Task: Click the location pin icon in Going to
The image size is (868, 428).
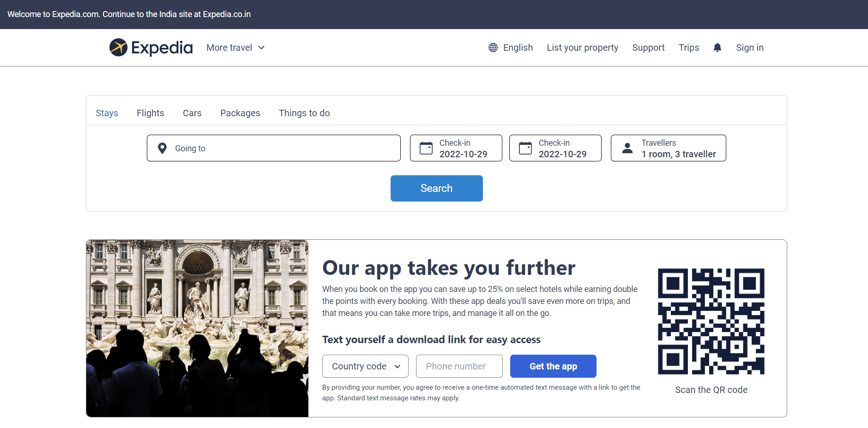Action: coord(162,148)
